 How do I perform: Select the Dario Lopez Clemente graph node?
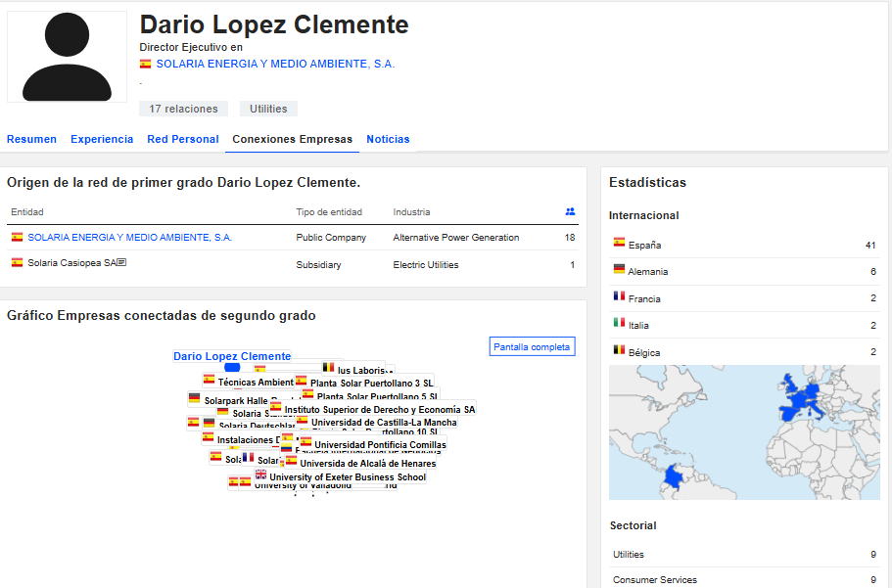point(232,356)
